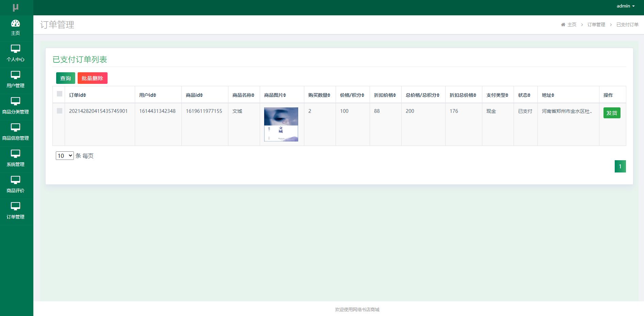Image resolution: width=644 pixels, height=316 pixels.
Task: Go to page 1 in pagination
Action: point(620,166)
